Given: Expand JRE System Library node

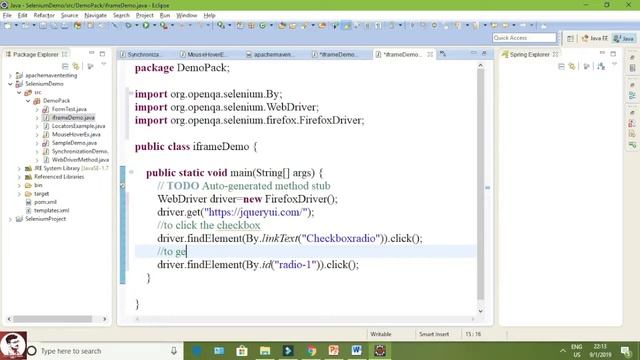Looking at the screenshot, I should point(19,168).
